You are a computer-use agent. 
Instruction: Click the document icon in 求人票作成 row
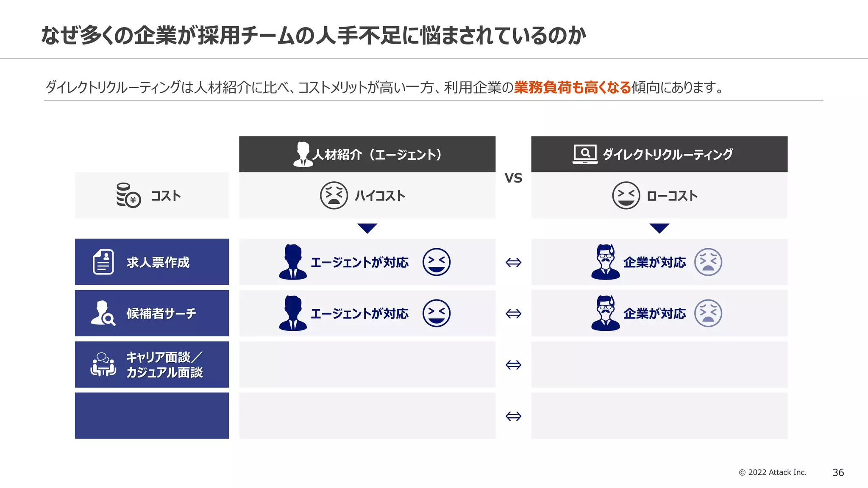click(x=103, y=262)
